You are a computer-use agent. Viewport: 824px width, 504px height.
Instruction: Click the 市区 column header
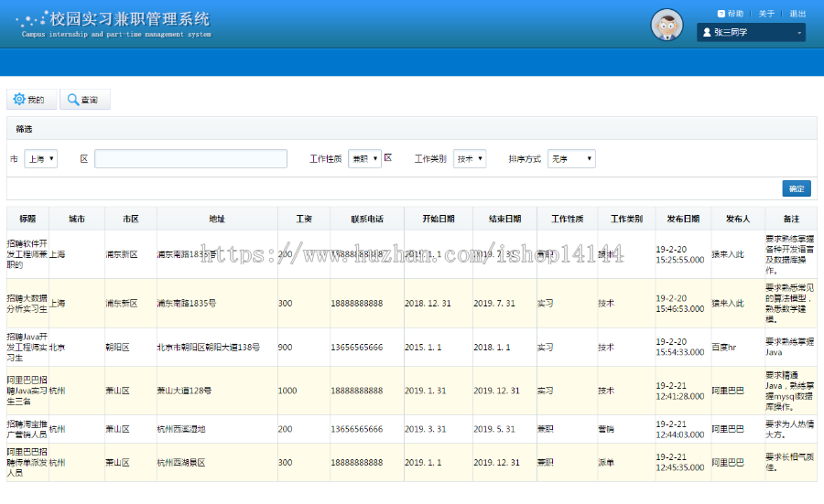(131, 219)
